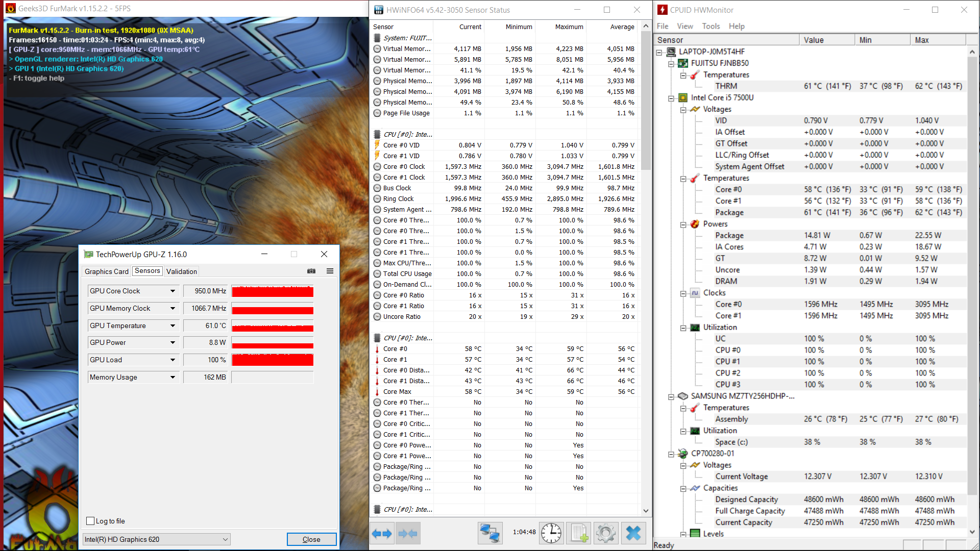Click Max column header in HWMonitor
Viewport: 980px width, 551px height.
[938, 40]
